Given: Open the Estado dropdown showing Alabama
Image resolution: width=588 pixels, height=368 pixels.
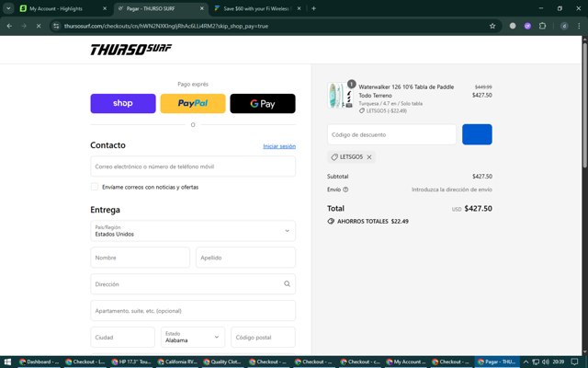Looking at the screenshot, I should coord(193,338).
